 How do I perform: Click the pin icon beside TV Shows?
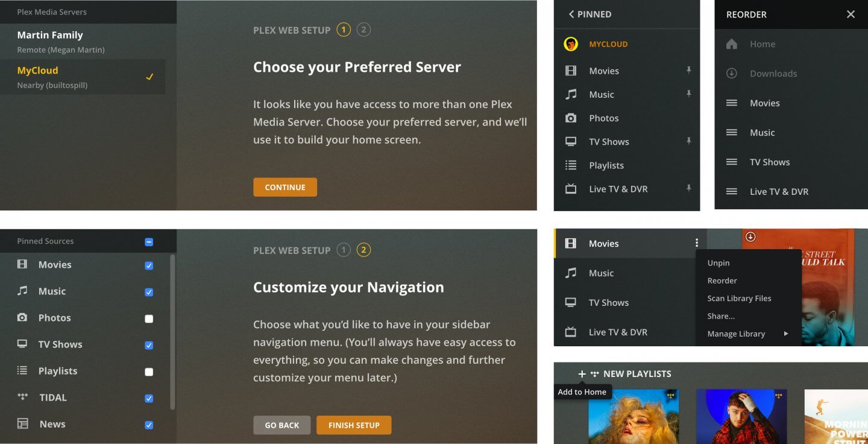[x=688, y=141]
